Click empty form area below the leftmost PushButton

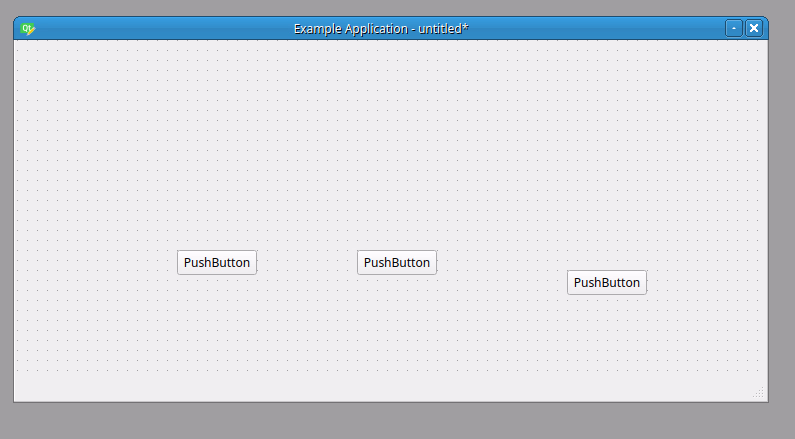point(217,330)
